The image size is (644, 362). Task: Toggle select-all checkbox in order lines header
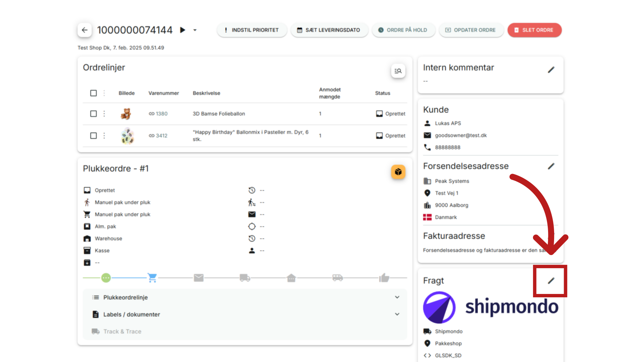(x=94, y=93)
